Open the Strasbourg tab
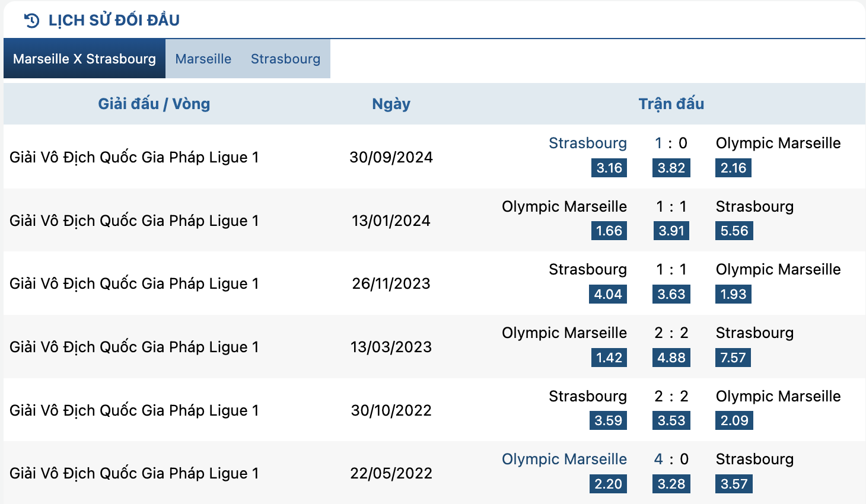Screen dimensions: 866x504 pos(285,59)
